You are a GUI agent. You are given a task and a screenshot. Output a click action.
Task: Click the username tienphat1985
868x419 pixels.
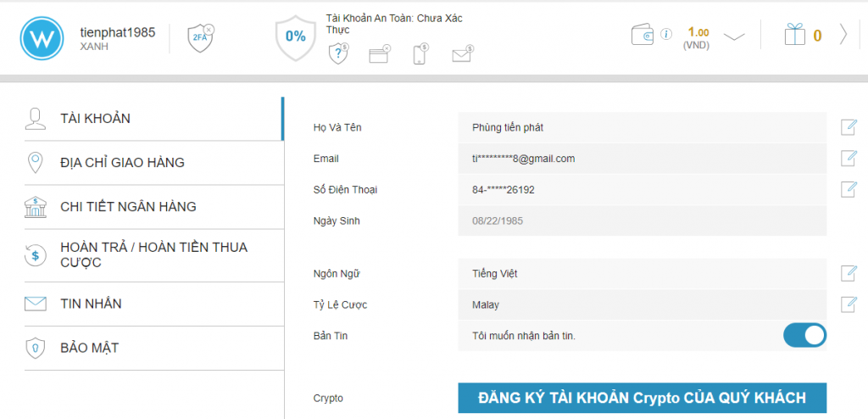(x=117, y=32)
